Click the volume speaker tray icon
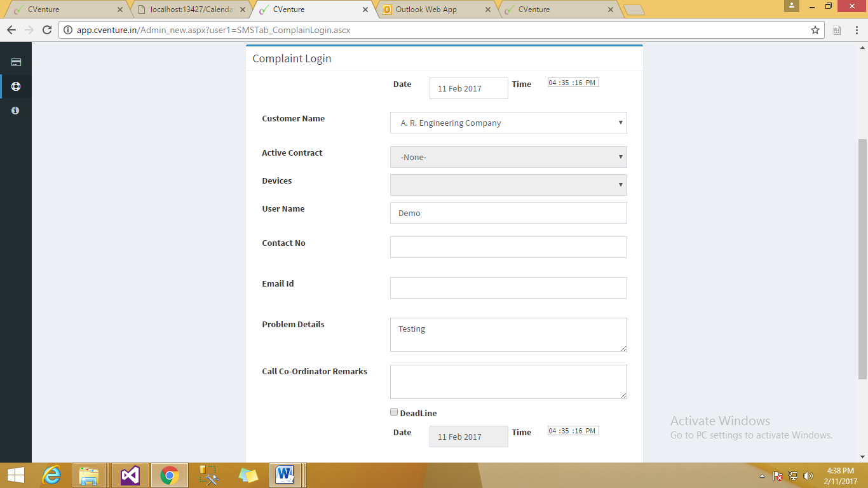 (808, 476)
